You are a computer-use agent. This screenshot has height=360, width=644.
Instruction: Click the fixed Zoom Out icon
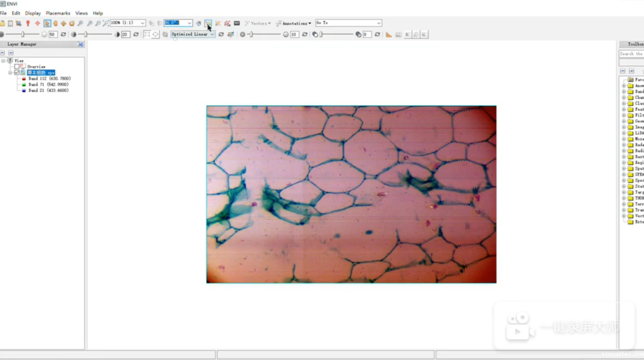[x=98, y=23]
